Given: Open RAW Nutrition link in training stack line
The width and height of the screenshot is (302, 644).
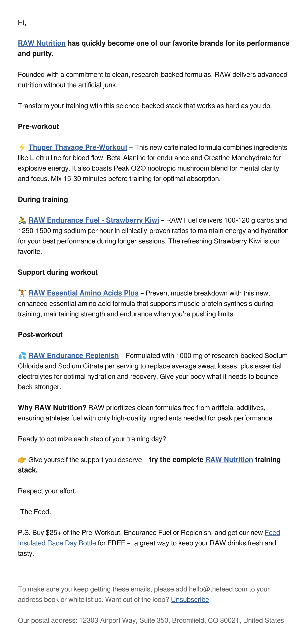Looking at the screenshot, I should coord(229,460).
